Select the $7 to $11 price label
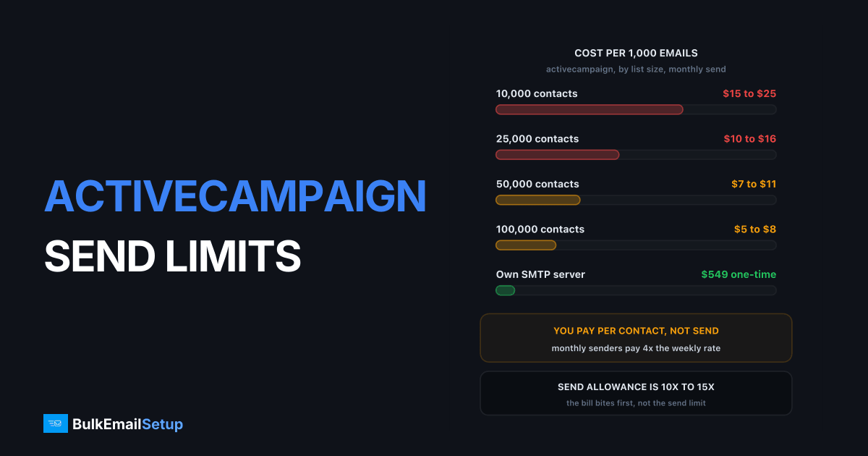 [754, 184]
